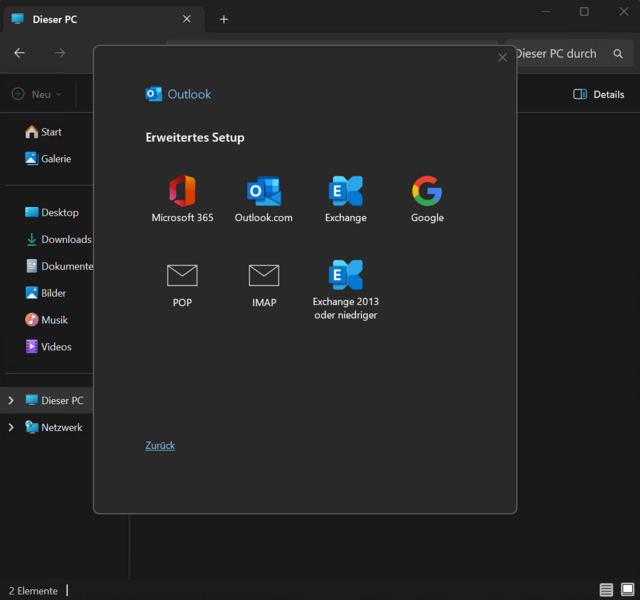Select the Outlook.com account icon
This screenshot has height=600, width=640.
coord(264,191)
